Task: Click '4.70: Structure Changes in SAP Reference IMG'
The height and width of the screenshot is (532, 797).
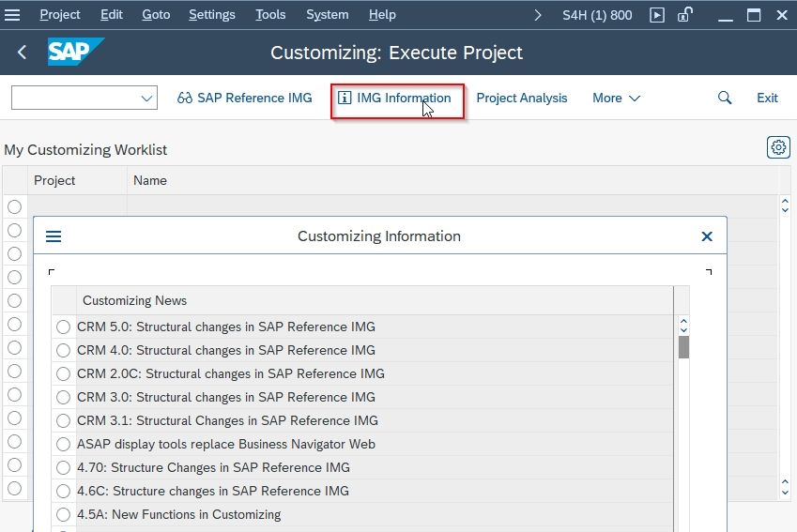Action: click(x=213, y=467)
